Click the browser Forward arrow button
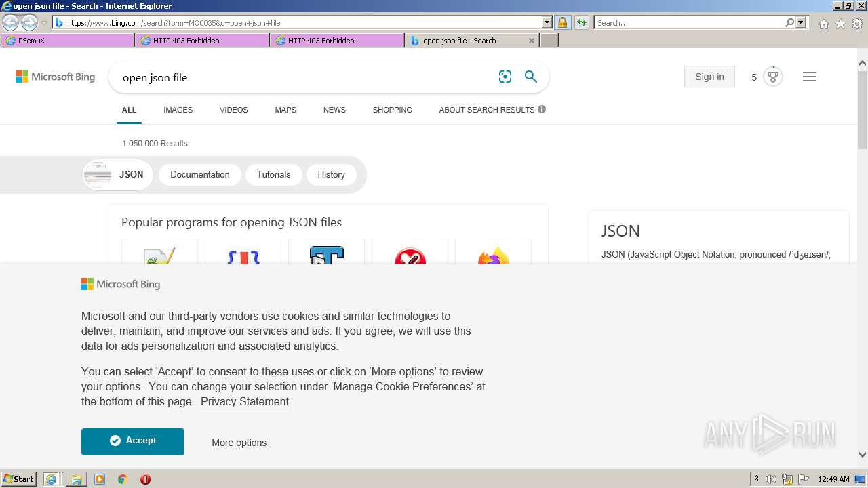The width and height of the screenshot is (868, 488). (29, 23)
